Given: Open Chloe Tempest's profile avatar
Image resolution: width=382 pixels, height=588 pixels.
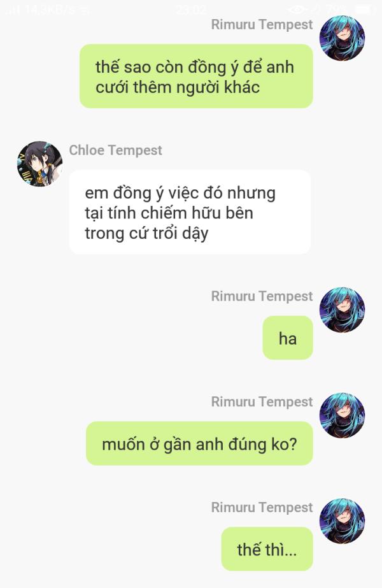Looking at the screenshot, I should click(39, 164).
